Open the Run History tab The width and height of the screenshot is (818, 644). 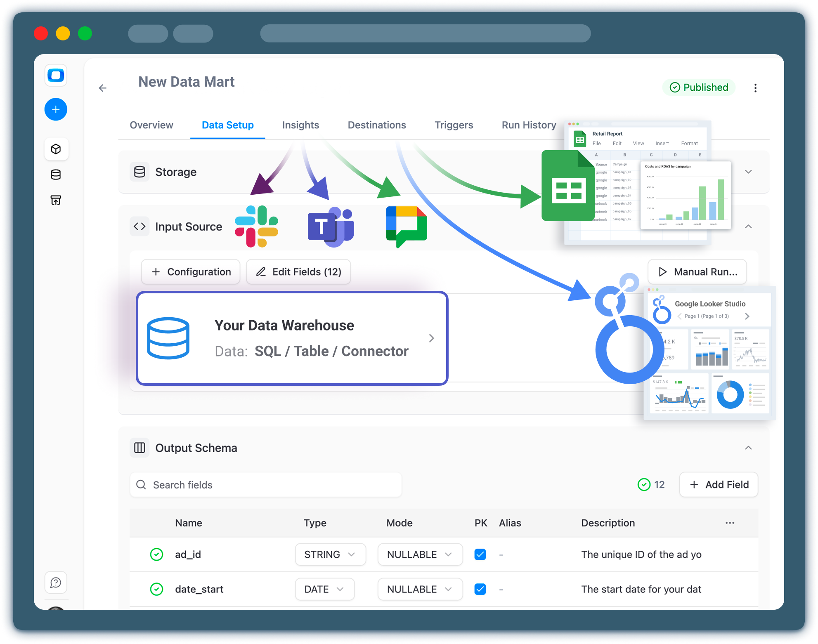coord(529,125)
